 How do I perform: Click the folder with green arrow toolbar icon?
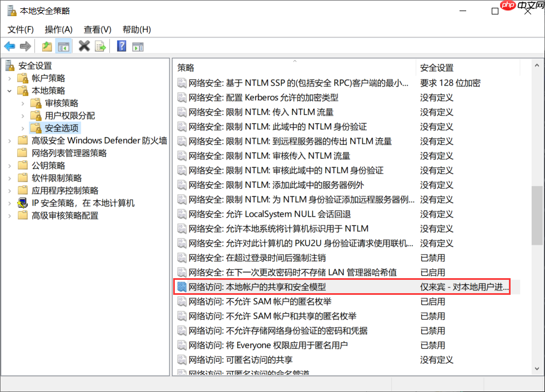47,46
